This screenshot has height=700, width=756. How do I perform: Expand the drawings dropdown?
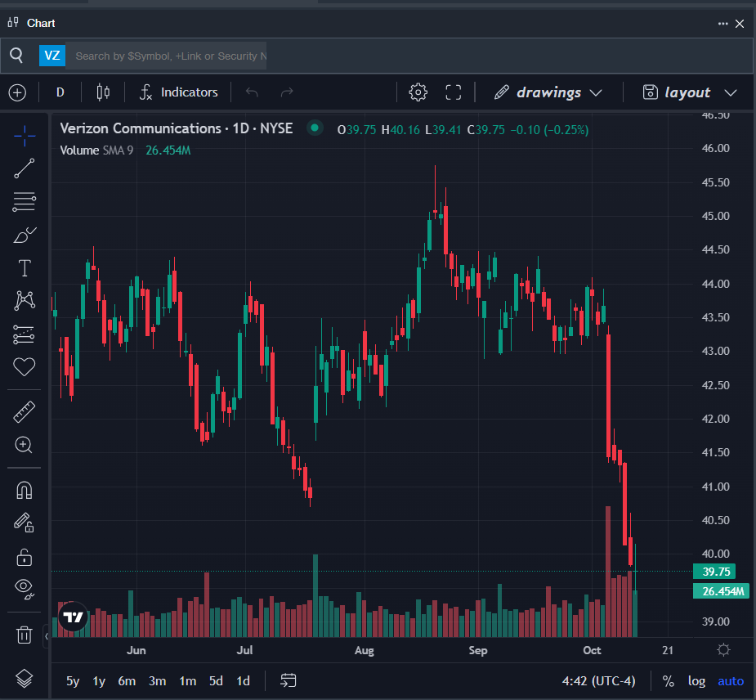tap(548, 92)
